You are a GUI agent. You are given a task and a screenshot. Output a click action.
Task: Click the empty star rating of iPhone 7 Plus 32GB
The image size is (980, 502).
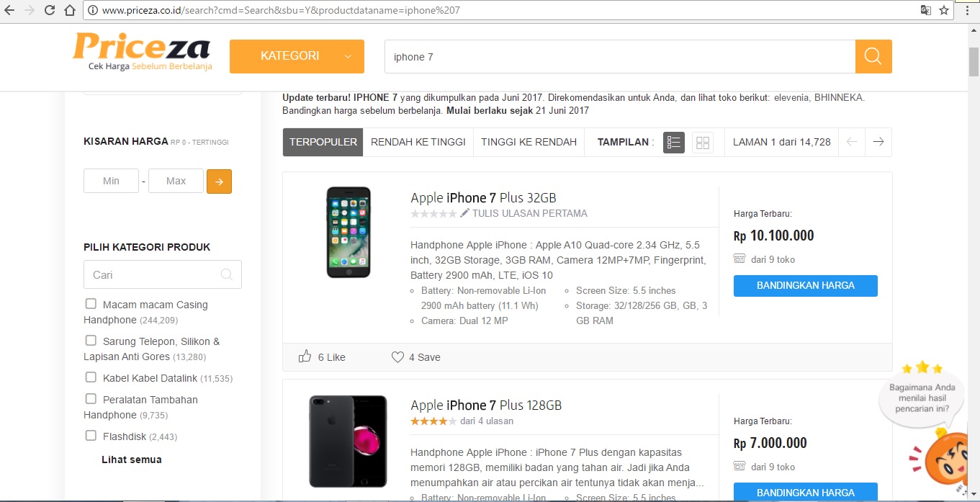433,213
